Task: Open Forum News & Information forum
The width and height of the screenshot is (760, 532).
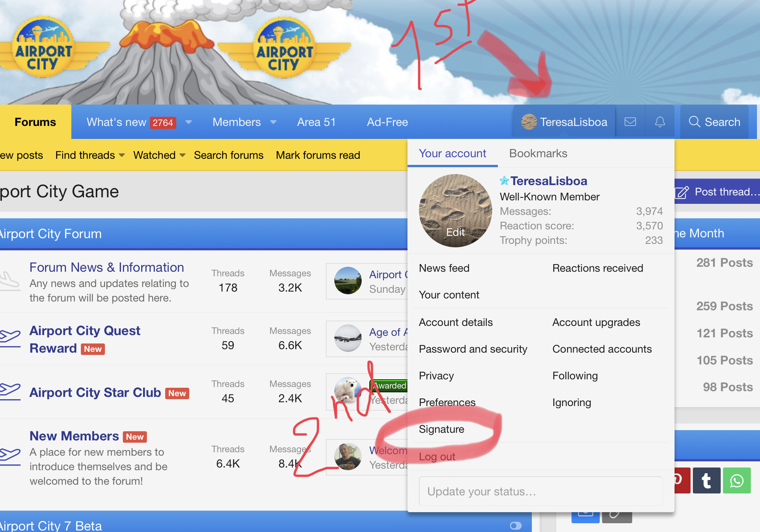Action: (x=106, y=267)
